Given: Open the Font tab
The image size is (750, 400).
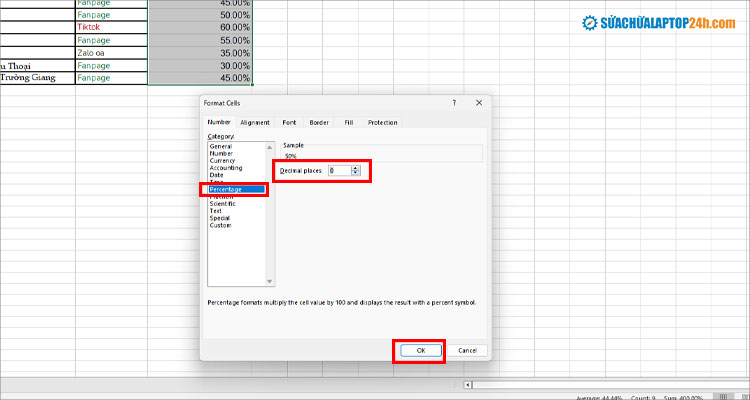Looking at the screenshot, I should point(289,122).
